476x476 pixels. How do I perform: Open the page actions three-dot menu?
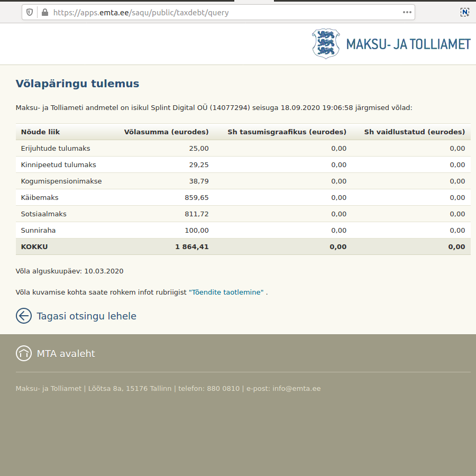pos(407,13)
